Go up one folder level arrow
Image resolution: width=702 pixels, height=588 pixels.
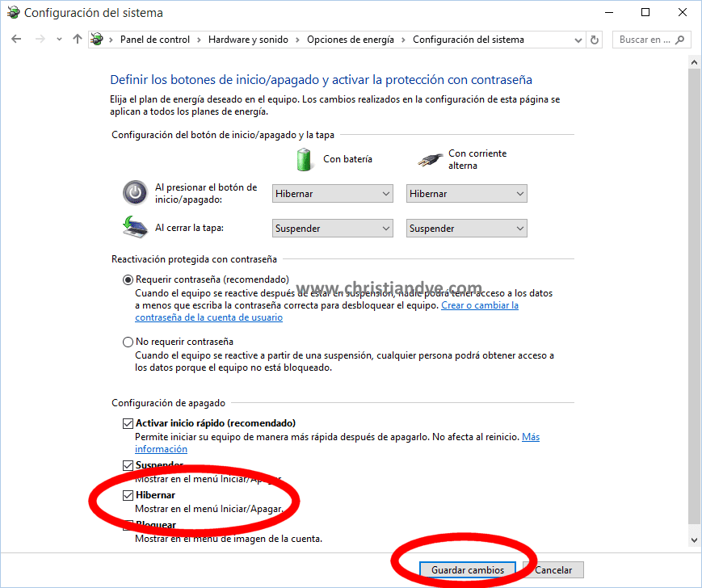tap(78, 40)
